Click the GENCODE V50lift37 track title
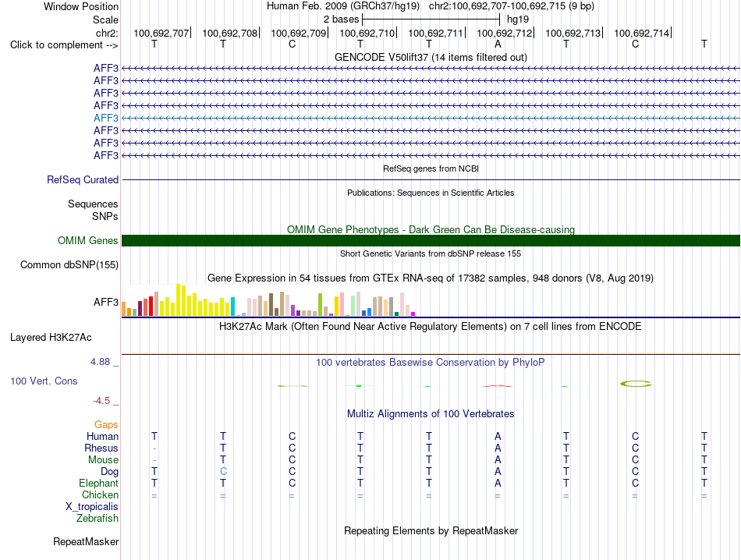 click(431, 57)
